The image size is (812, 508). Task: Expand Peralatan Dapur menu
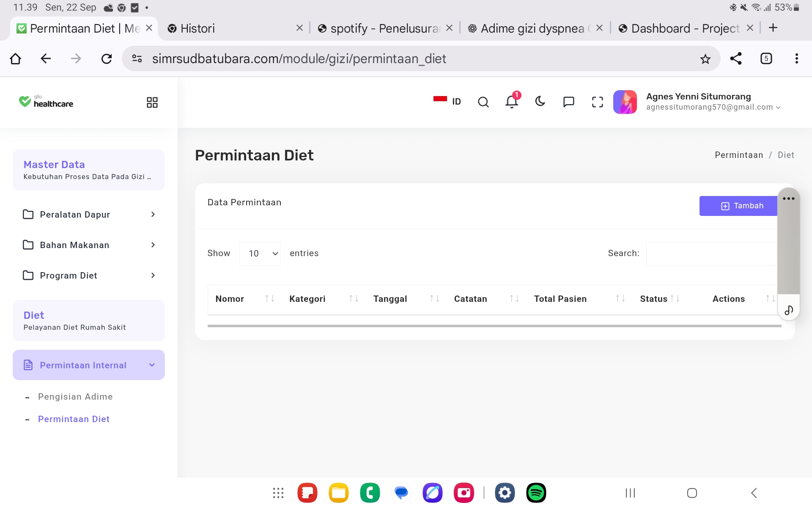89,215
